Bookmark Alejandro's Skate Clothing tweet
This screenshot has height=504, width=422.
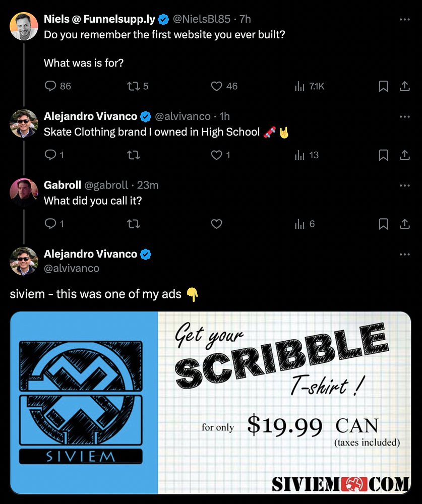383,155
